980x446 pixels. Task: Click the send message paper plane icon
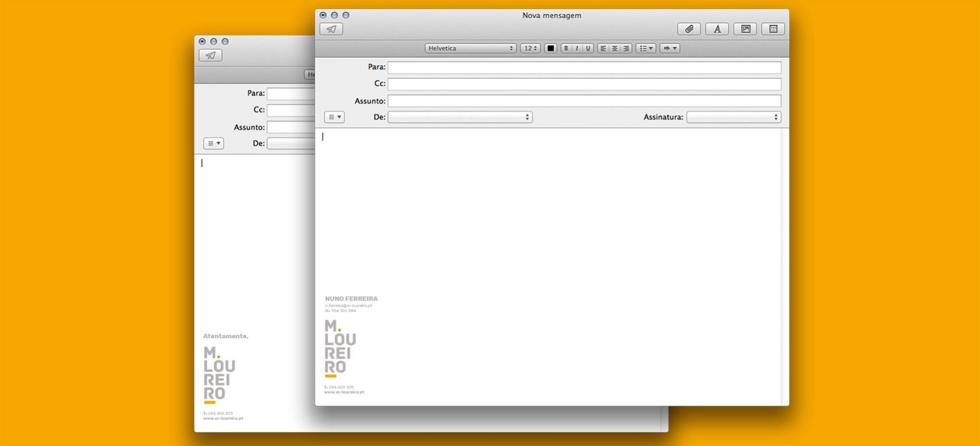pos(331,29)
